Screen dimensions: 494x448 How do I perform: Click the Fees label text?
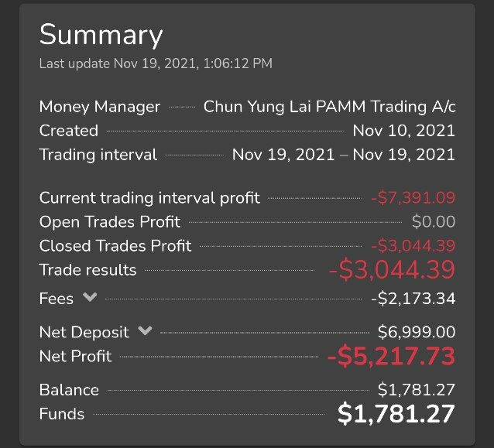[x=57, y=299]
